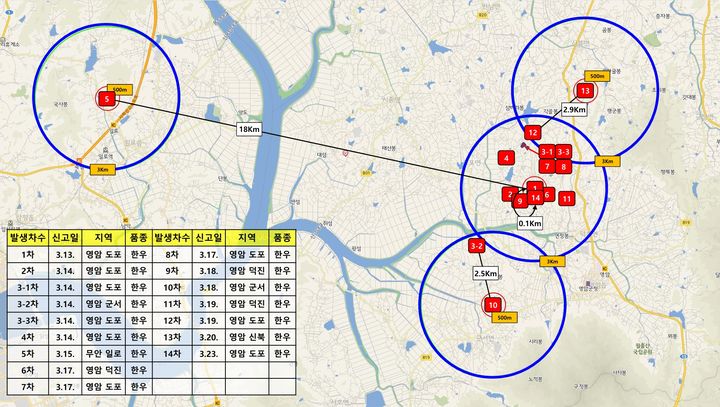Click the '11차' table cell

pyautogui.click(x=172, y=304)
